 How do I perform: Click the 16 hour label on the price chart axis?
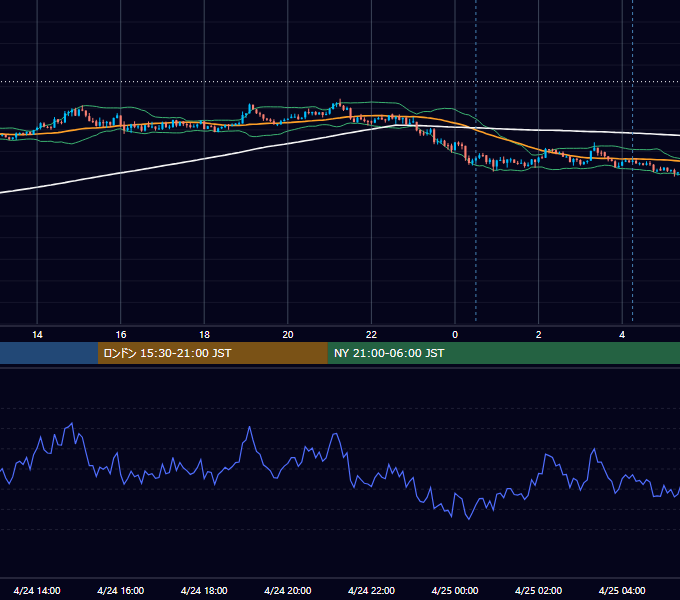click(x=121, y=335)
